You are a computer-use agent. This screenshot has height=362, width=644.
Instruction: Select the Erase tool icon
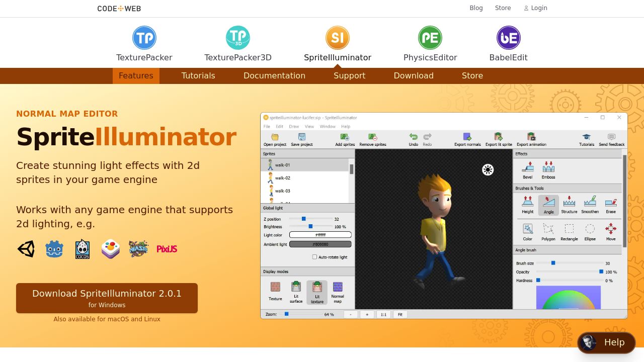click(611, 202)
